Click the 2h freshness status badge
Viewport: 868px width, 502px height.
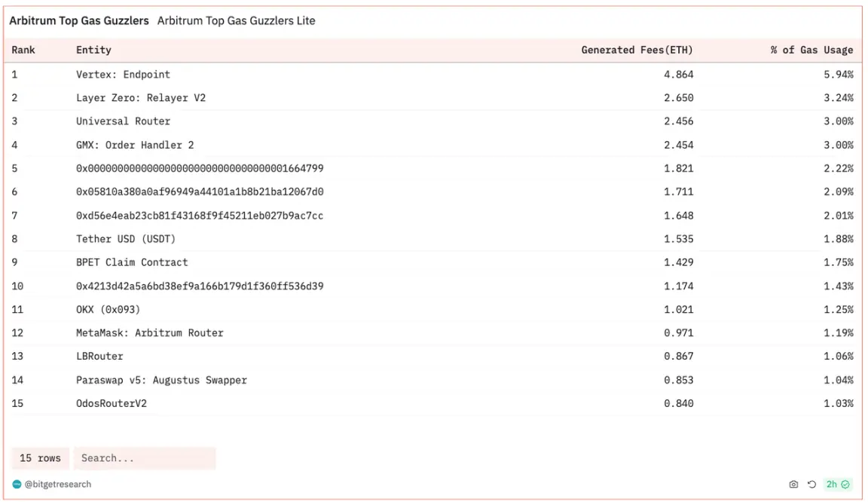[x=838, y=484]
